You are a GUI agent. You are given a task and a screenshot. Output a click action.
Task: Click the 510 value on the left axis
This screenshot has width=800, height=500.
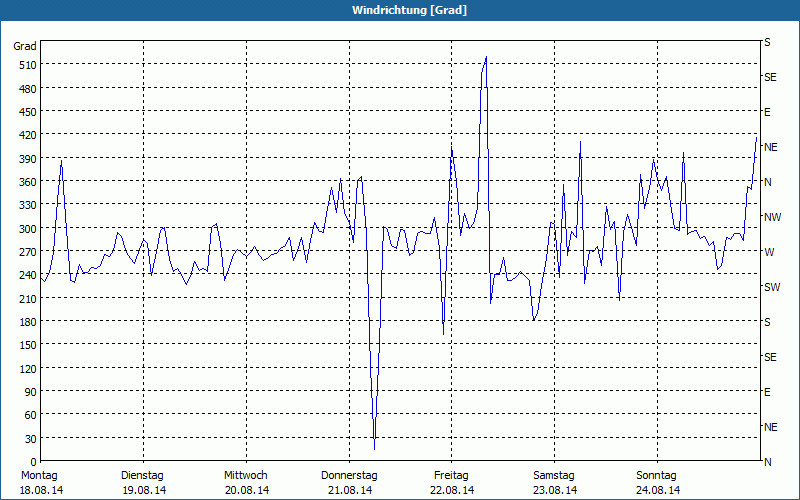pyautogui.click(x=28, y=65)
